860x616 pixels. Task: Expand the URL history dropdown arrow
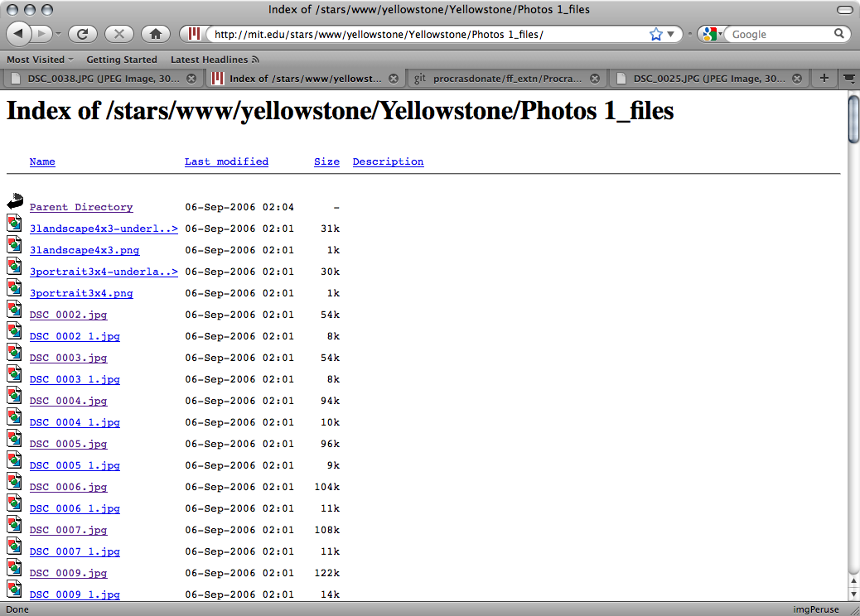click(x=671, y=34)
